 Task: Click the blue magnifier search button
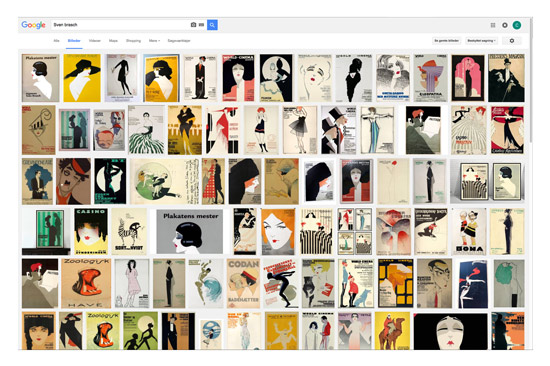pos(212,25)
